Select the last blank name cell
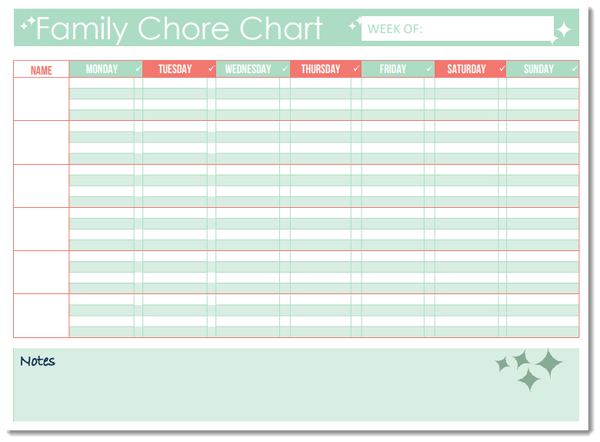 [x=41, y=316]
